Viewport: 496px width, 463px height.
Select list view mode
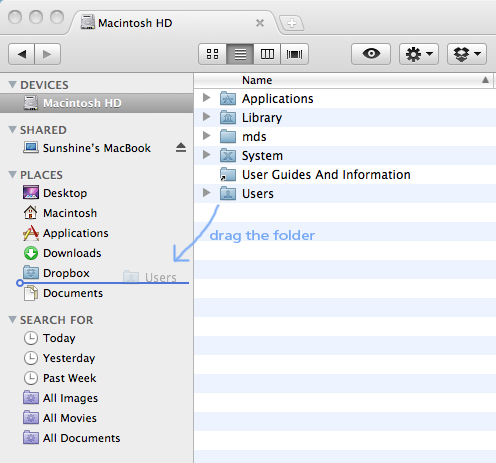coord(240,54)
